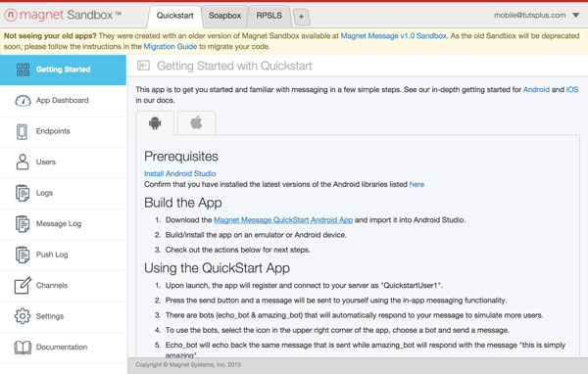This screenshot has height=374, width=588.
Task: Open the iOS getting started docs link
Action: click(572, 89)
